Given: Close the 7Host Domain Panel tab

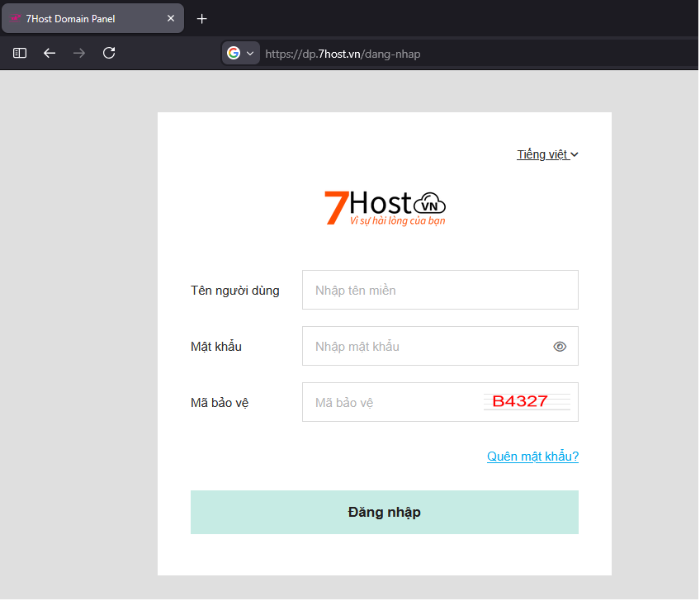Looking at the screenshot, I should tap(171, 18).
